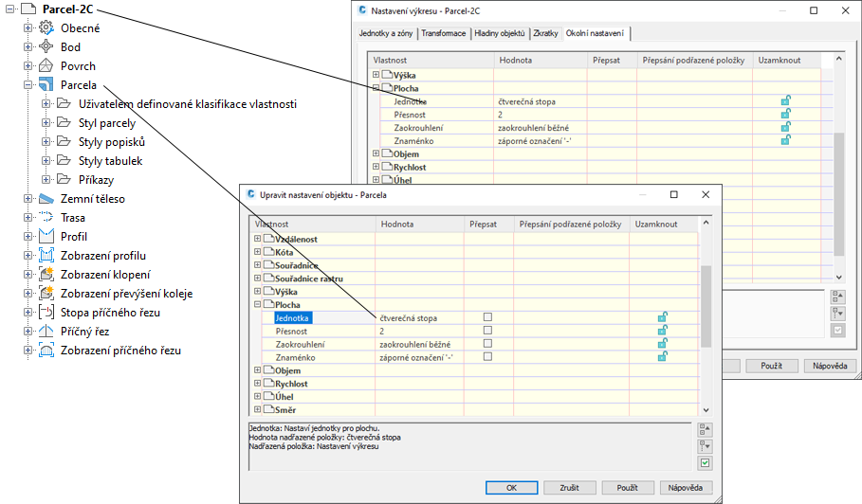Toggle Jednotka lock in Nastavení výkresu window
The image size is (862, 504).
(x=785, y=100)
